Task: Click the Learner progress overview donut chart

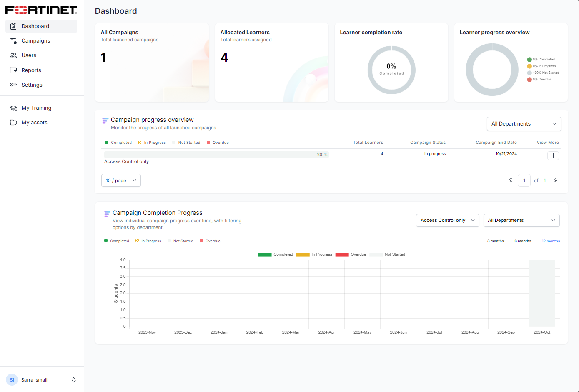Action: (x=492, y=70)
